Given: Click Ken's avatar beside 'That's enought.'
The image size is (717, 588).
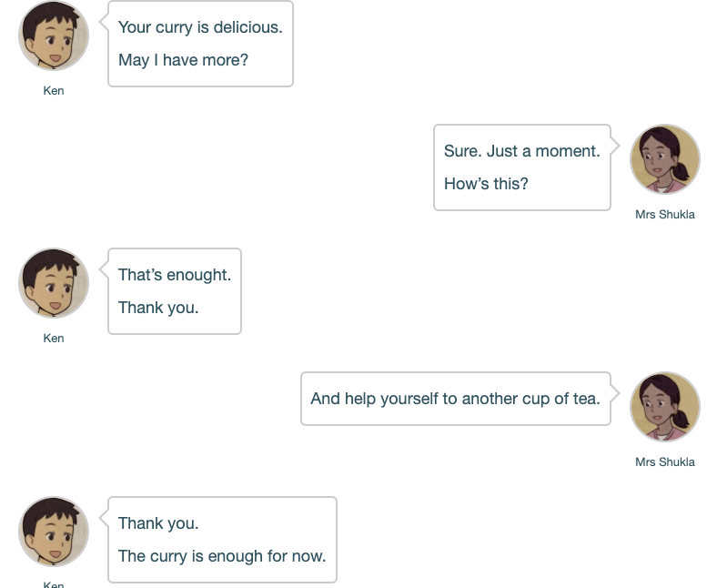Looking at the screenshot, I should [54, 283].
